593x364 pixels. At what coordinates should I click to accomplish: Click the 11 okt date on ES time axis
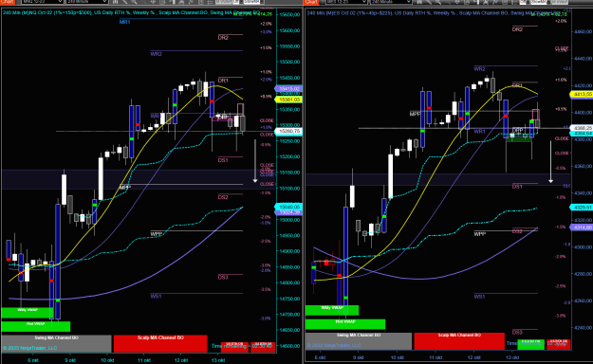[435, 357]
